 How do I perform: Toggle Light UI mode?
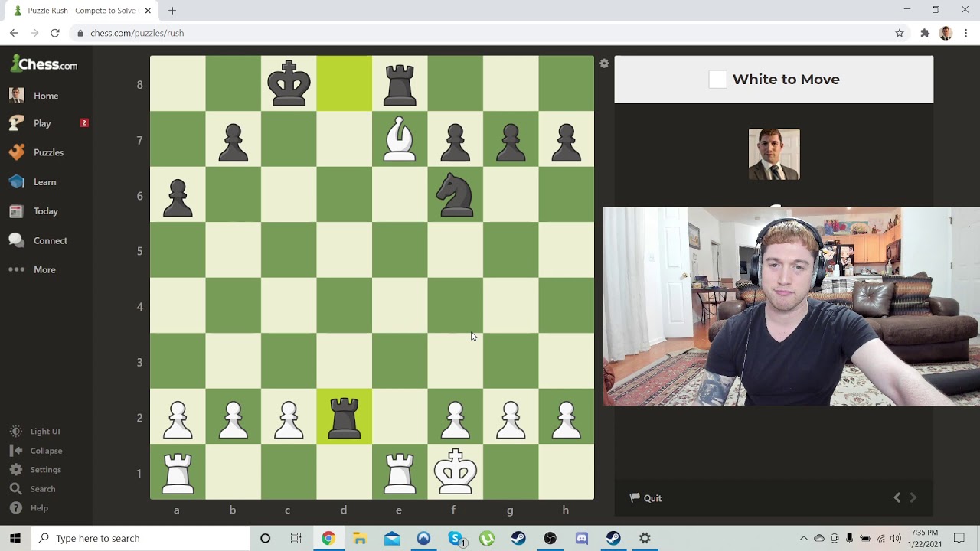(44, 432)
